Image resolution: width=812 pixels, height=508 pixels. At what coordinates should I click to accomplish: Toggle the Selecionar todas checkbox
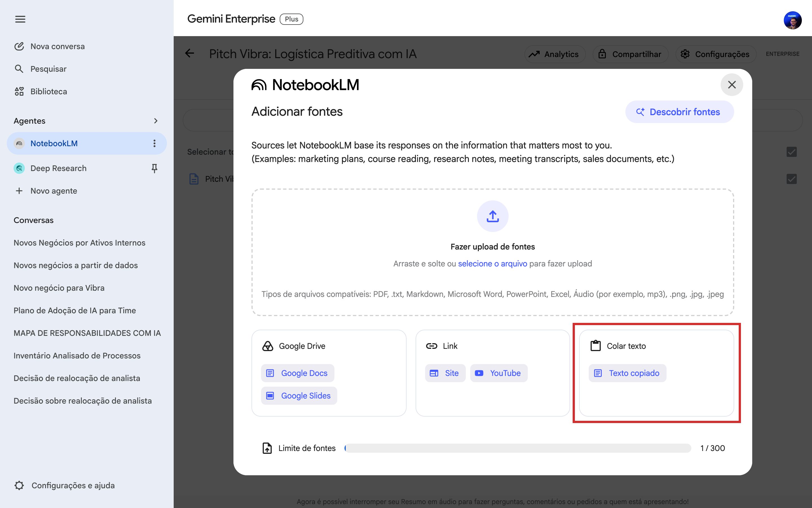[x=791, y=152]
